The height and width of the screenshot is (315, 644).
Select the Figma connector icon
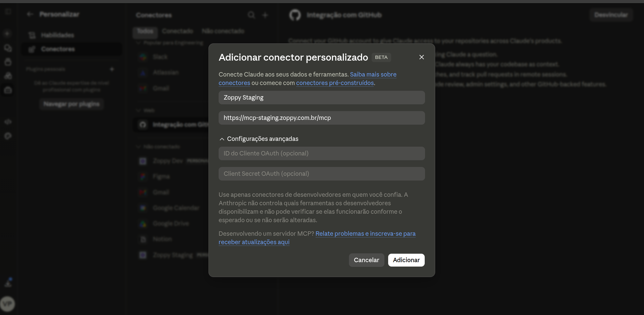point(143,176)
